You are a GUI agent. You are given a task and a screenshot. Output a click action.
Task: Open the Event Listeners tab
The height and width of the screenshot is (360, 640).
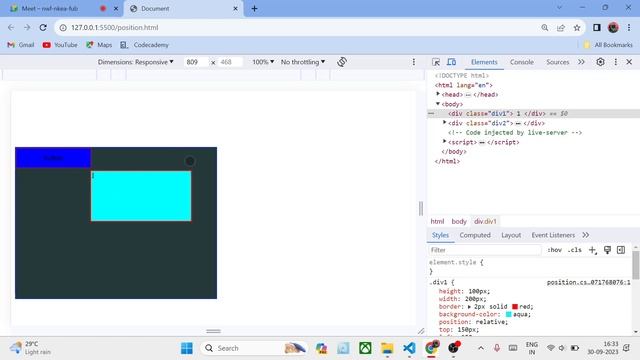tap(553, 235)
